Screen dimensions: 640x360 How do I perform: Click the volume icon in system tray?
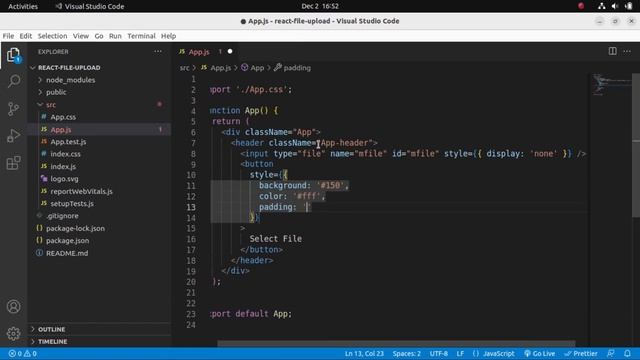click(615, 6)
